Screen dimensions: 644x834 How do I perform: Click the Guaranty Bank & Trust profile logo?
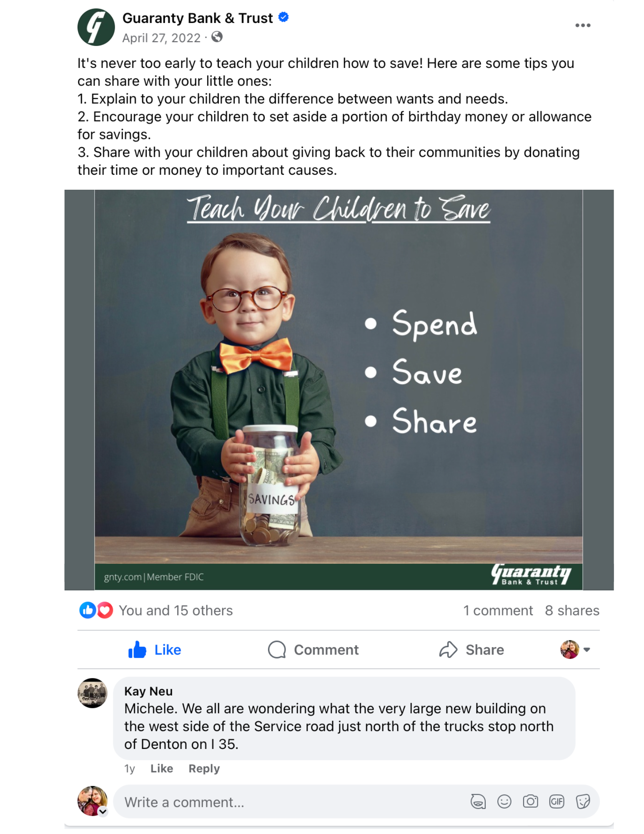coord(96,27)
